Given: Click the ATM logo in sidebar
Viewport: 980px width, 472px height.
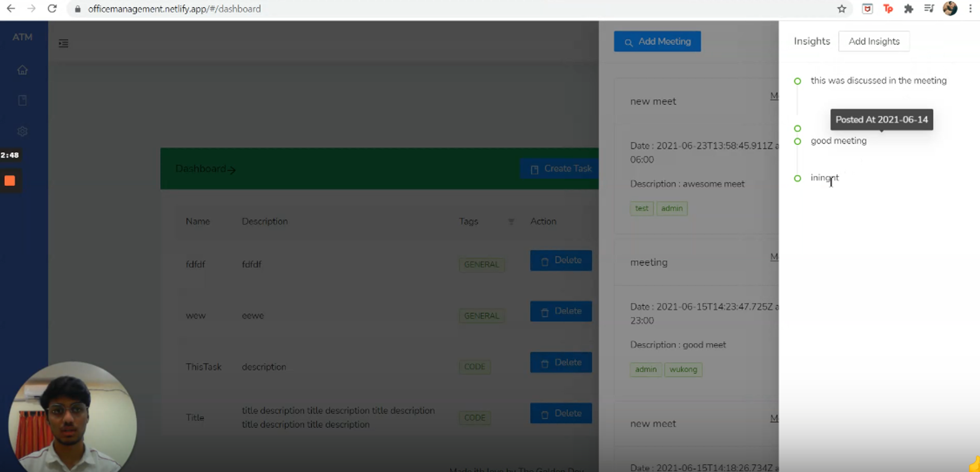Looking at the screenshot, I should pos(23,37).
